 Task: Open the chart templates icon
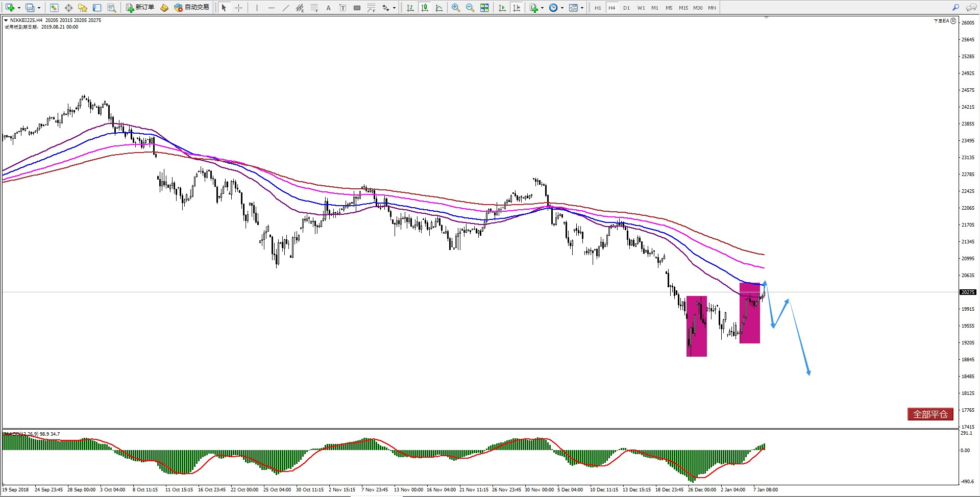(573, 8)
